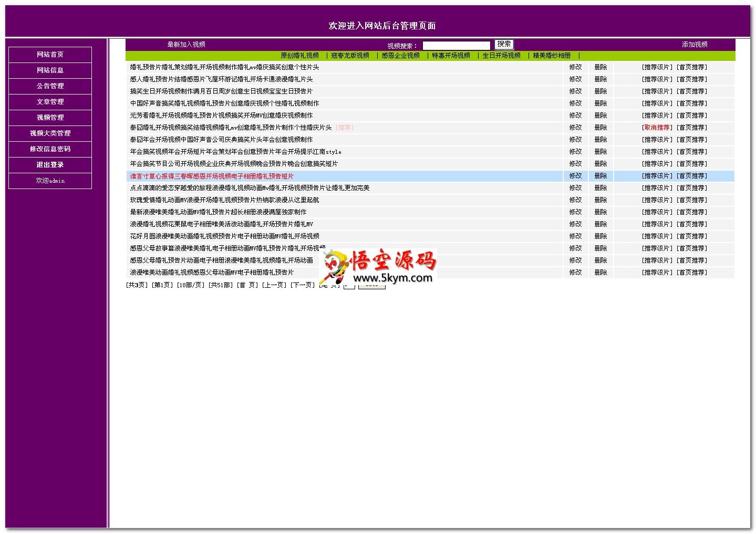The image size is (756, 534).
Task: Click 下一页 pagination link
Action: point(303,285)
